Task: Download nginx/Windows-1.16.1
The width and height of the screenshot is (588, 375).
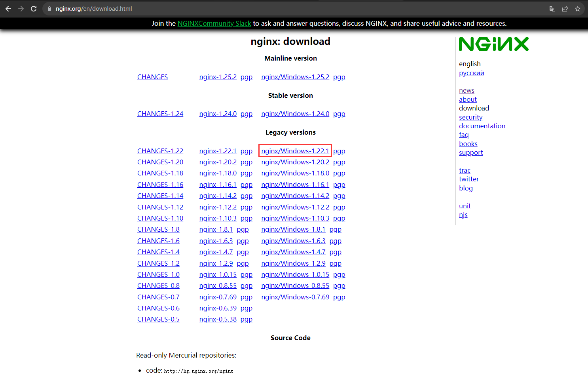Action: tap(295, 185)
